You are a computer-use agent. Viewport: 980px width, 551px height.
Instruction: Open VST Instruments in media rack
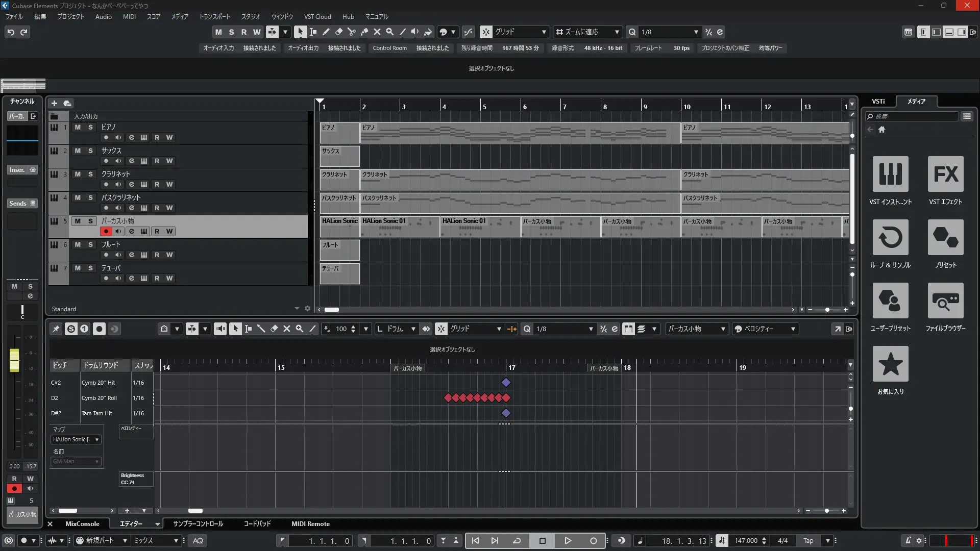tap(890, 174)
